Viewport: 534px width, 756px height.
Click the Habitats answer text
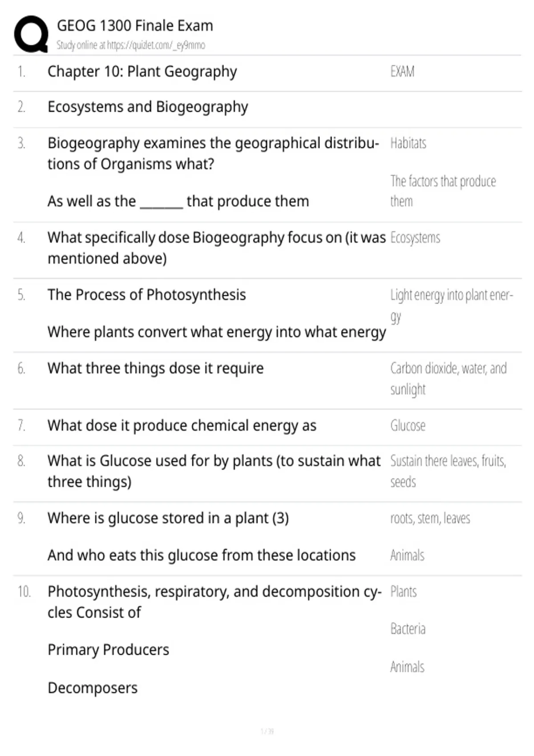tap(408, 143)
